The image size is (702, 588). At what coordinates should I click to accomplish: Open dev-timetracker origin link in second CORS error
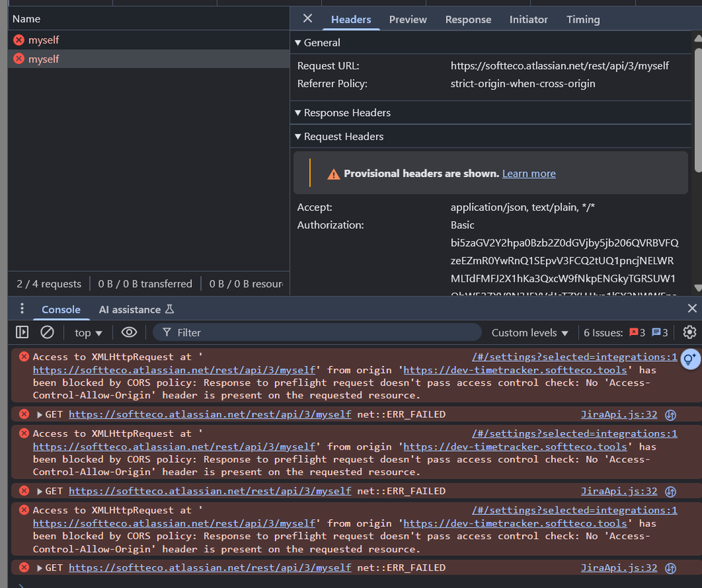[515, 447]
